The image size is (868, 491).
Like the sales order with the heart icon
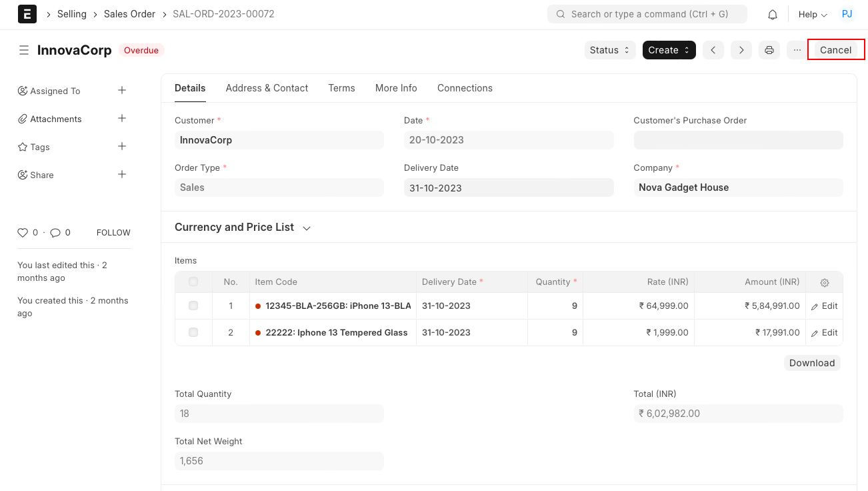coord(21,232)
